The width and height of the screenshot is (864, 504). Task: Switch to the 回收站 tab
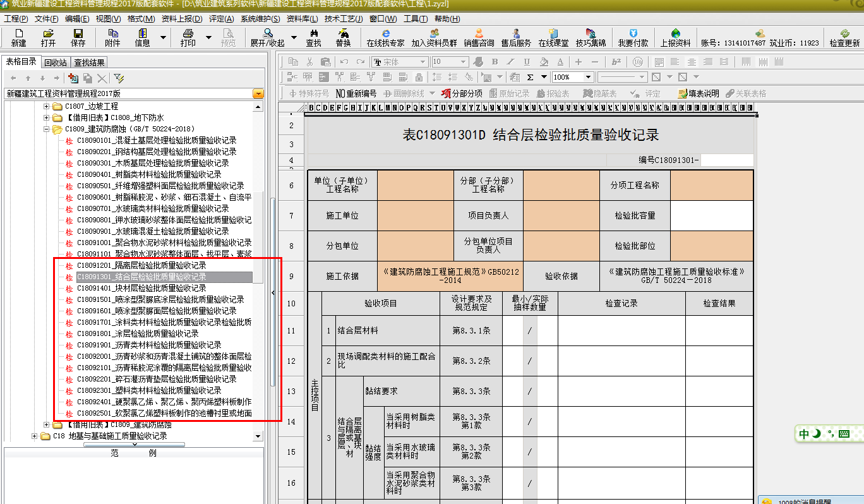(x=56, y=63)
